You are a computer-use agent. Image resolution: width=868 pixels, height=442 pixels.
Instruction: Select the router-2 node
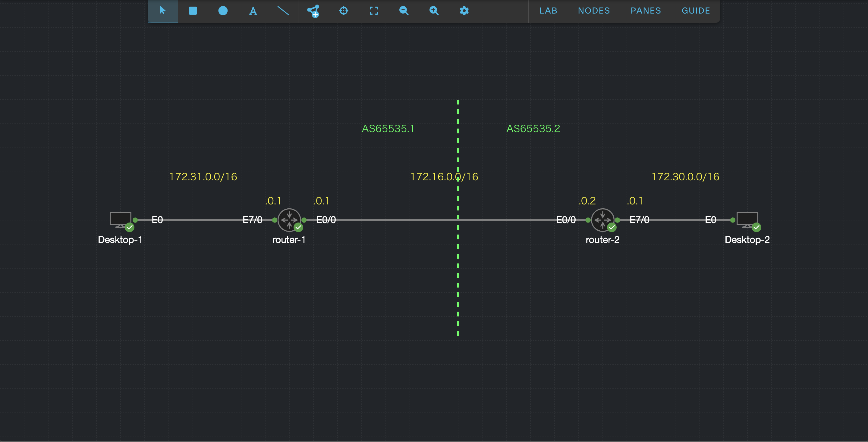click(602, 220)
